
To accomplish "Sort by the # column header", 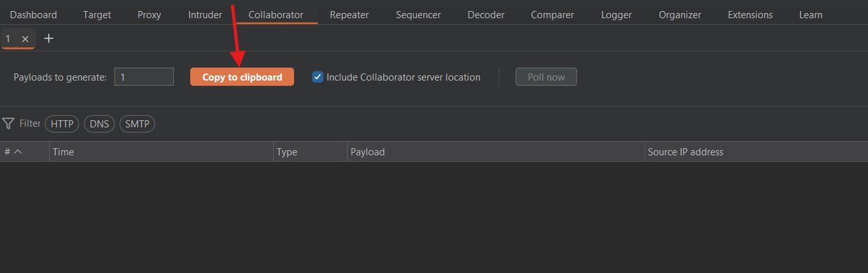I will [x=25, y=151].
